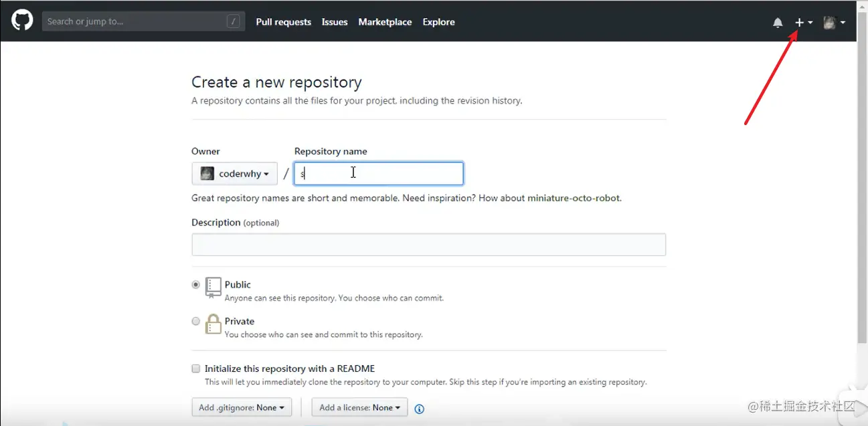Open the Add a license dropdown
This screenshot has width=868, height=426.
(x=359, y=407)
